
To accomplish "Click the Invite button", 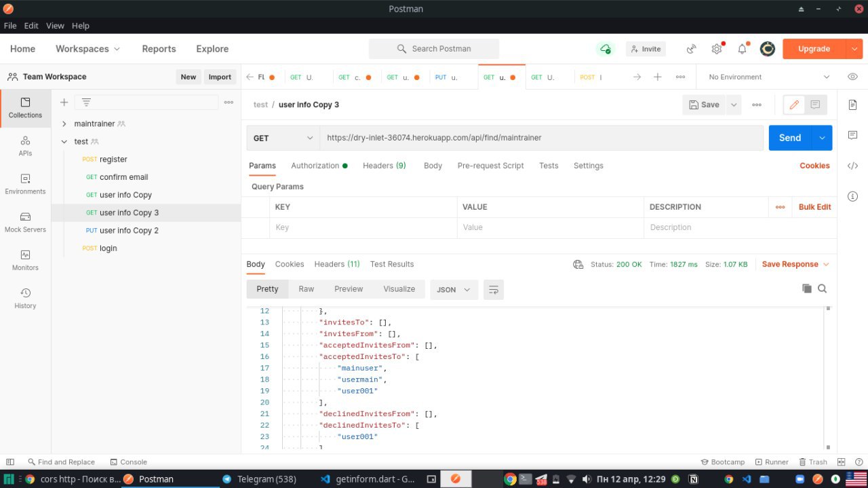I will point(646,49).
